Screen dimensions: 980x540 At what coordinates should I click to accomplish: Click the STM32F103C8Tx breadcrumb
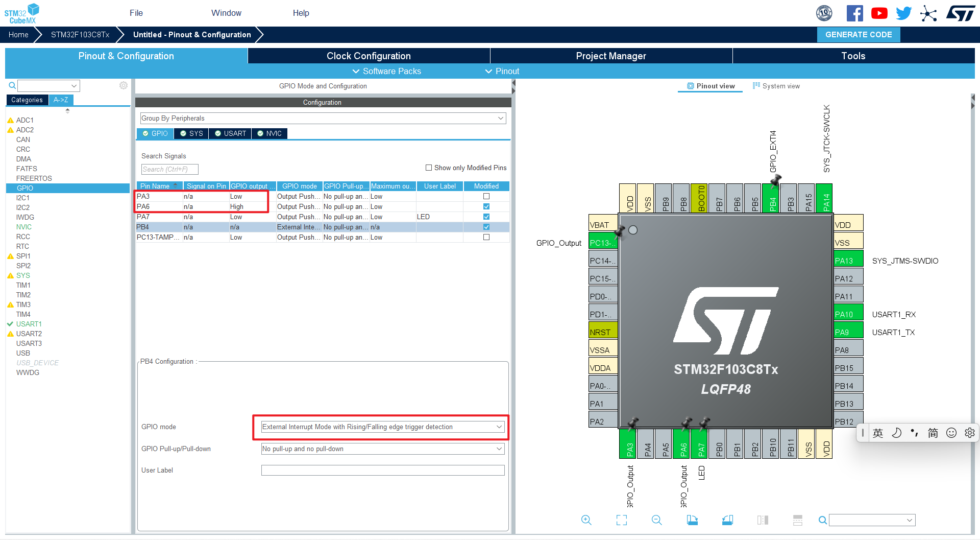80,35
